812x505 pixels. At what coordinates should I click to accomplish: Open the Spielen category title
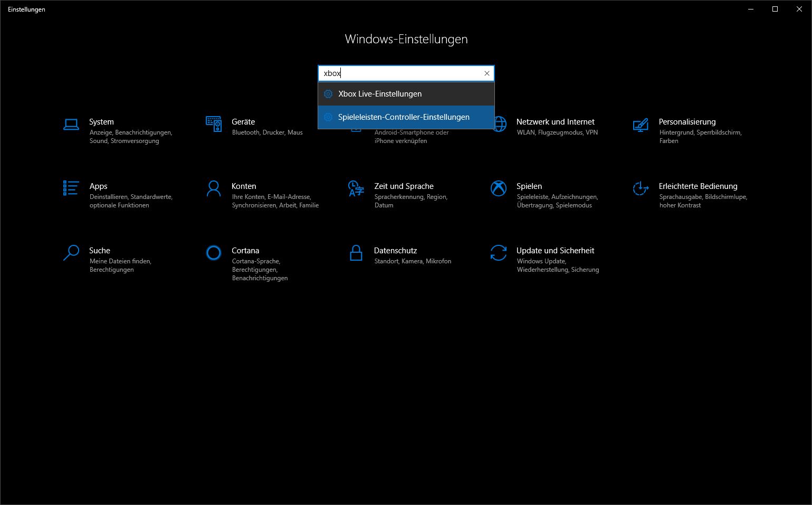point(529,186)
